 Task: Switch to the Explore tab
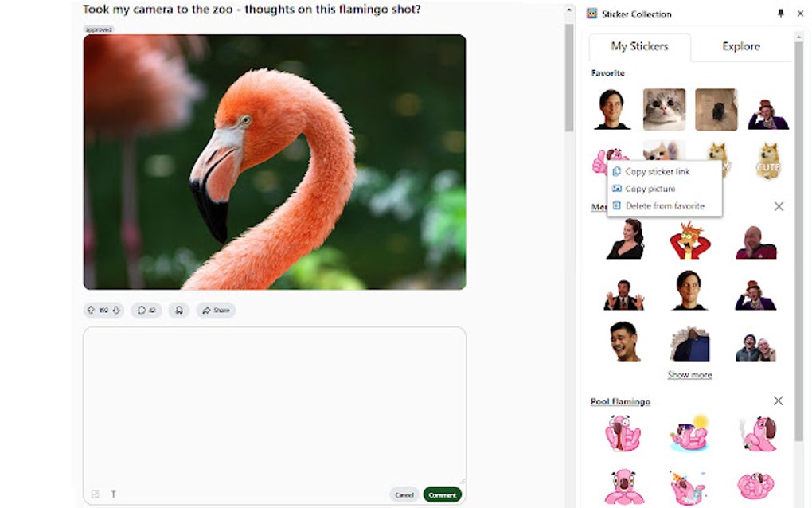coord(741,46)
